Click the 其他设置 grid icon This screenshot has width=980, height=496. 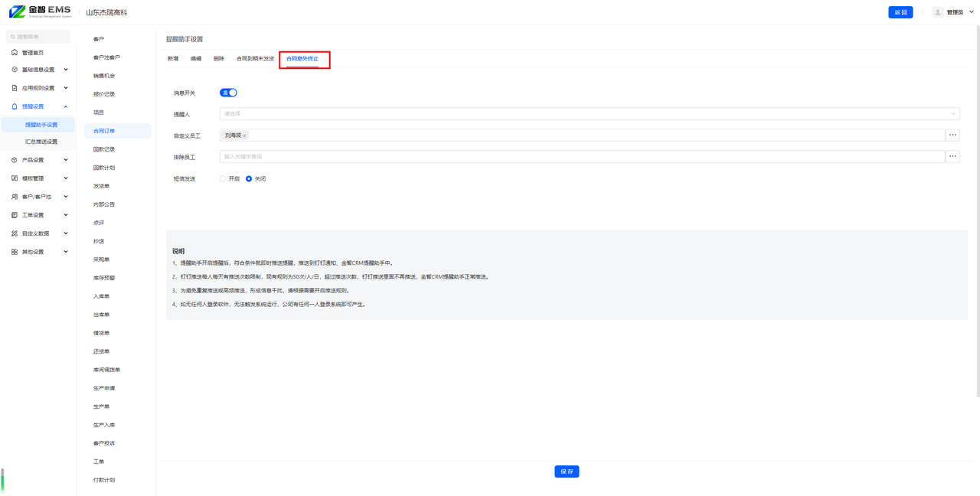point(15,252)
